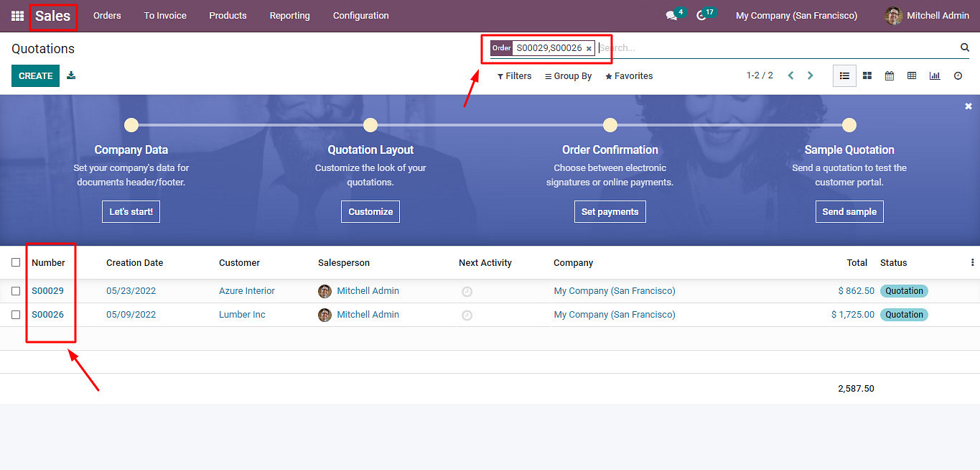Click the Create button
This screenshot has height=470, width=980.
35,75
